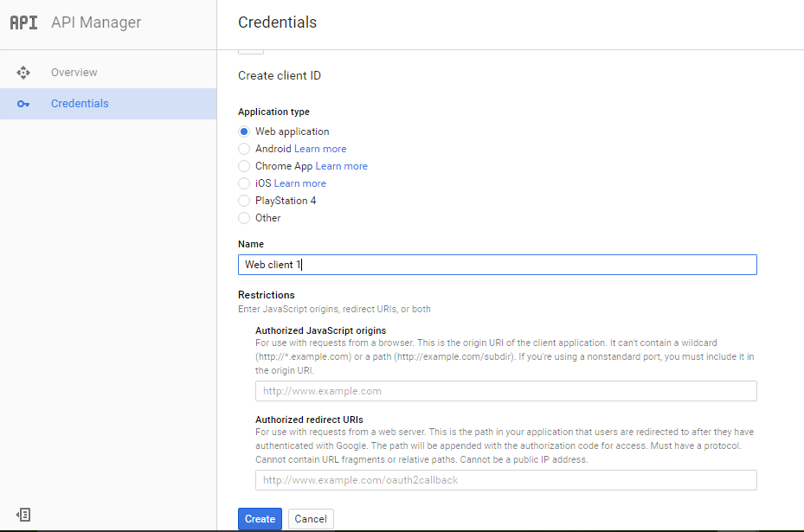Click the Overview diamond icon
The image size is (804, 532).
pyautogui.click(x=23, y=73)
